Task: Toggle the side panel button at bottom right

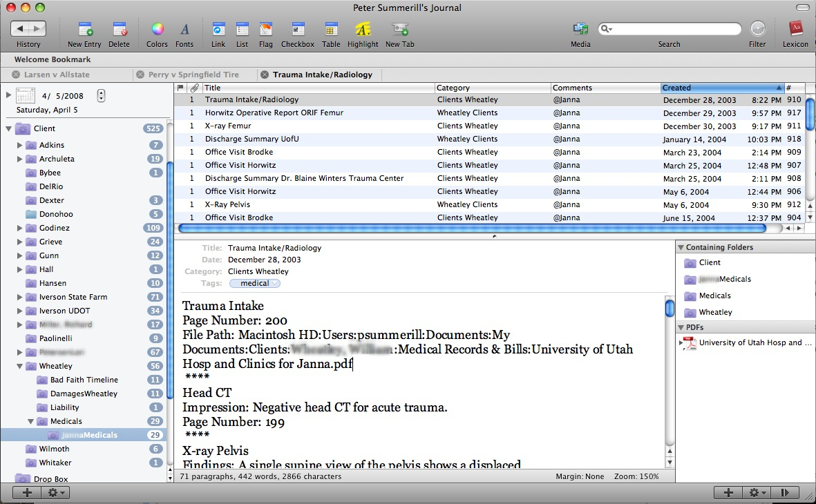Action: 784,492
